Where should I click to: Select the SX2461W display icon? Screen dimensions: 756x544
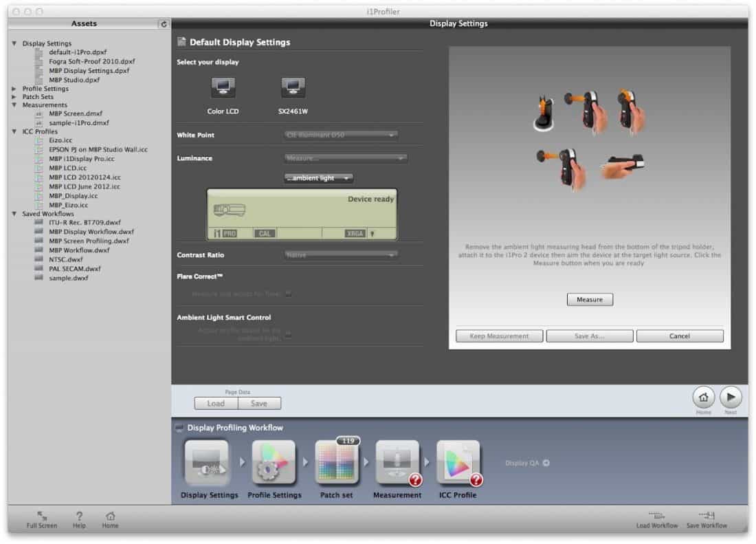pos(293,88)
